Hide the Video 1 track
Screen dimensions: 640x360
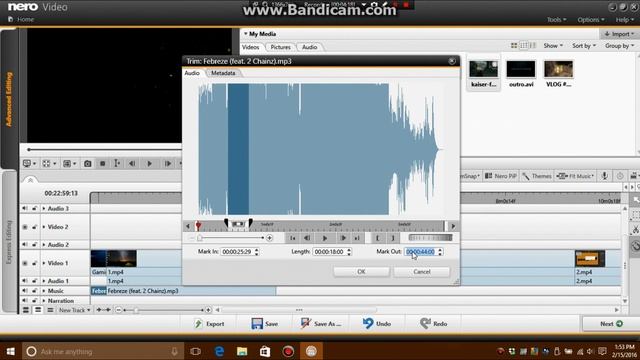[x=24, y=263]
